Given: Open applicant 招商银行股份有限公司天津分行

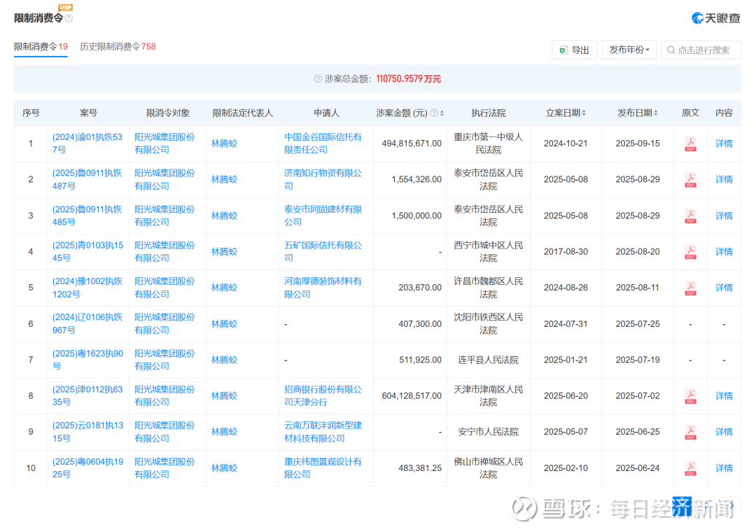Looking at the screenshot, I should [323, 396].
